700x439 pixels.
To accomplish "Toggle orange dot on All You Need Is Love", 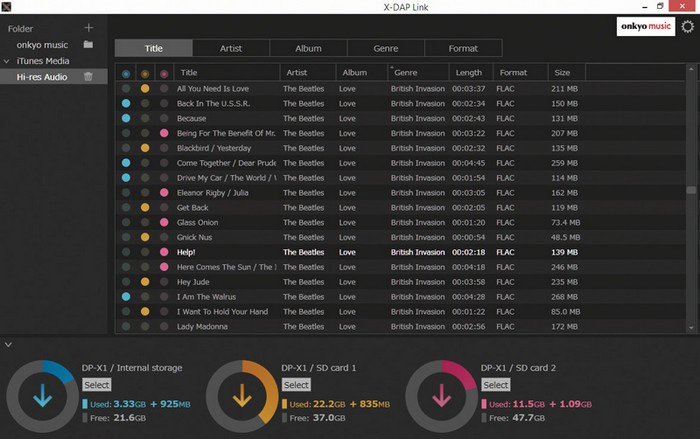I will coord(145,88).
